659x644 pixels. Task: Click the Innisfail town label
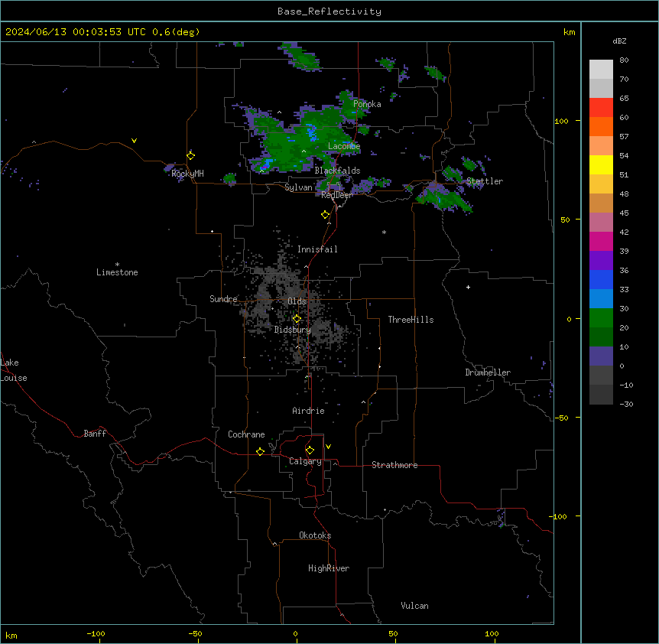click(x=317, y=249)
